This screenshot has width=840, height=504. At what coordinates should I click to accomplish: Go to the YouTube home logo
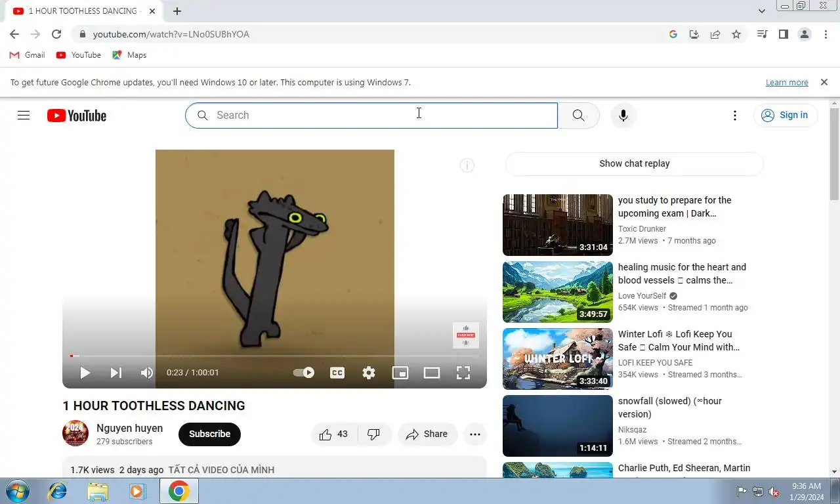click(77, 115)
